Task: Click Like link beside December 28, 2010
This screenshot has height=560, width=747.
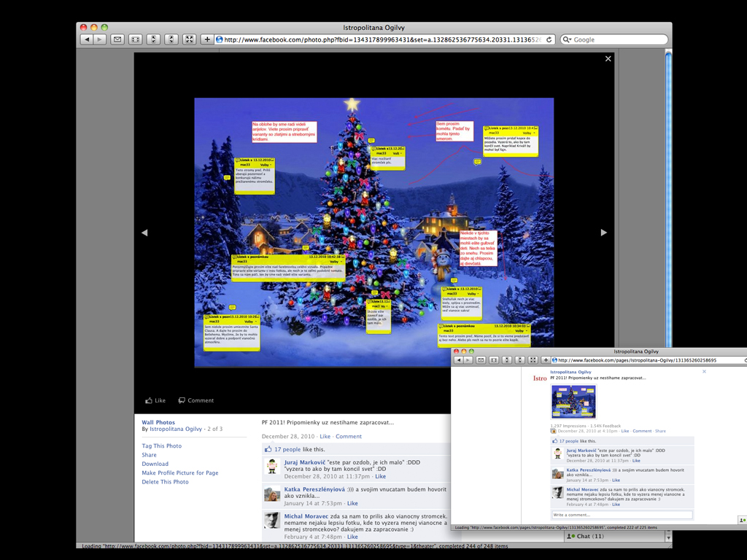Action: (325, 436)
